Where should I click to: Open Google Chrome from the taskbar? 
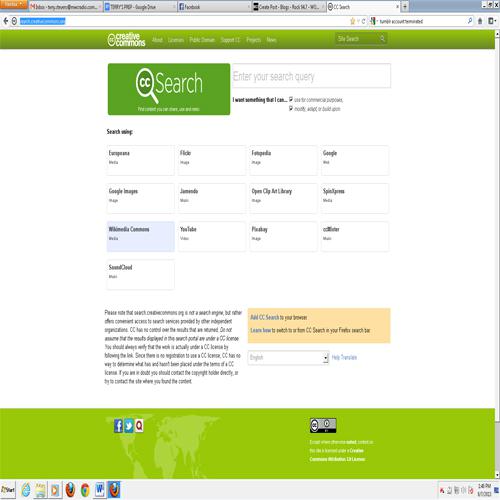coord(85,490)
